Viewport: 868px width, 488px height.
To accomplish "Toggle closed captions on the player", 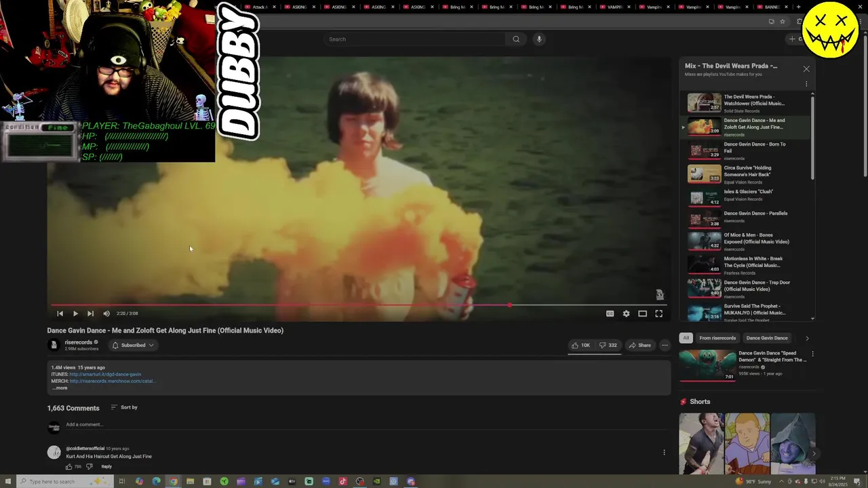I will (610, 313).
